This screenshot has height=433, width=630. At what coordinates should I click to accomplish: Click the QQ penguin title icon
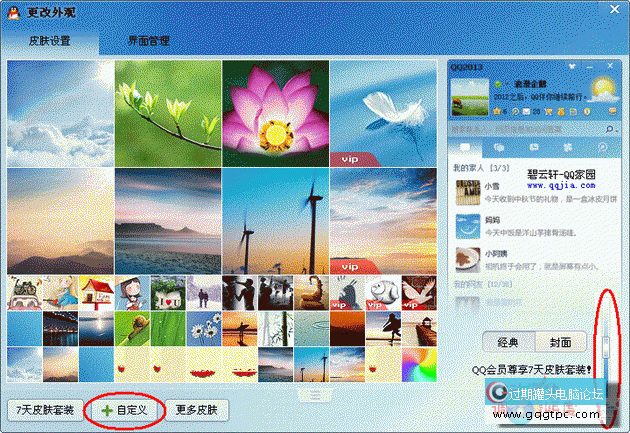(x=14, y=12)
